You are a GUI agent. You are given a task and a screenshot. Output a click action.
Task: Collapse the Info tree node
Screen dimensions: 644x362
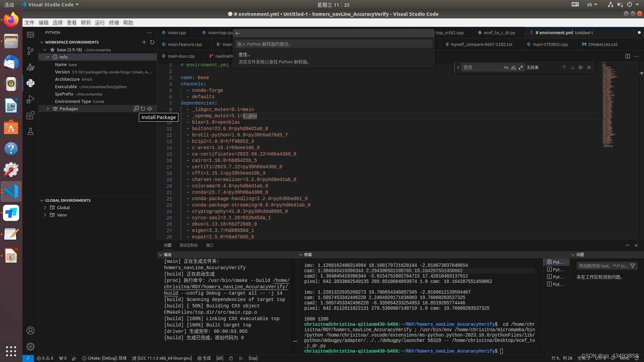pos(48,57)
